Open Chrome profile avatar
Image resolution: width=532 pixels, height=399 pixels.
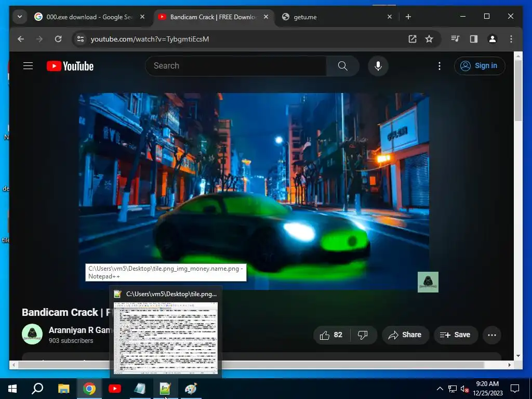[x=493, y=39]
